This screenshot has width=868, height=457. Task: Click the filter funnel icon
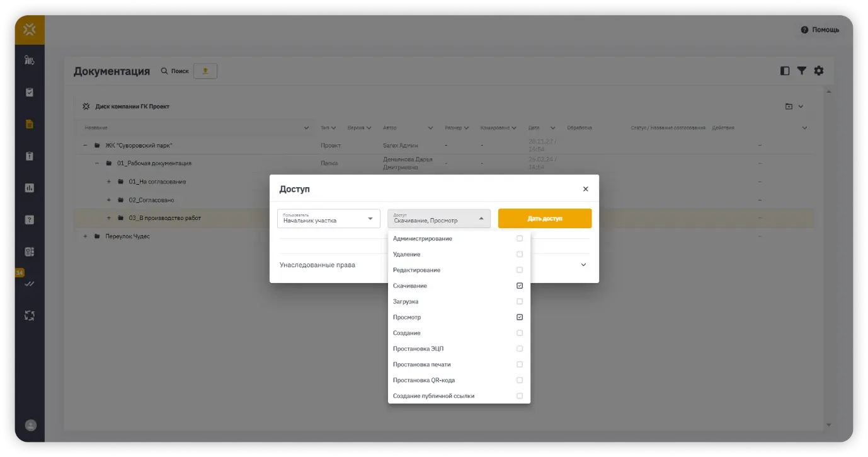(x=801, y=71)
